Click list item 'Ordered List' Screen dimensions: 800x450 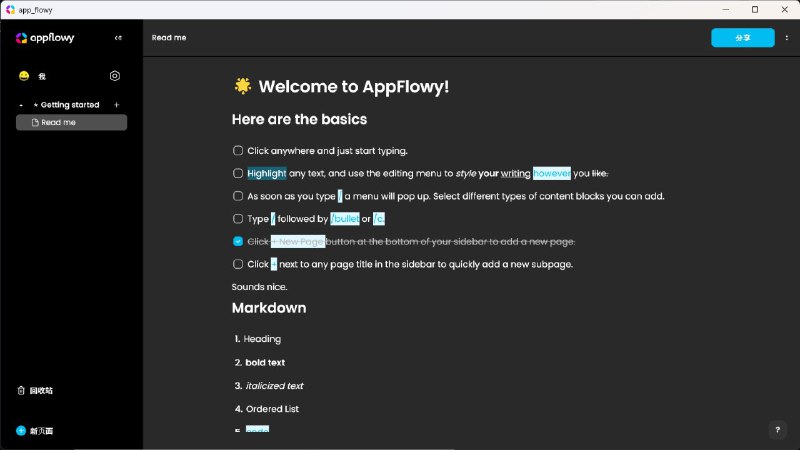pyautogui.click(x=272, y=409)
